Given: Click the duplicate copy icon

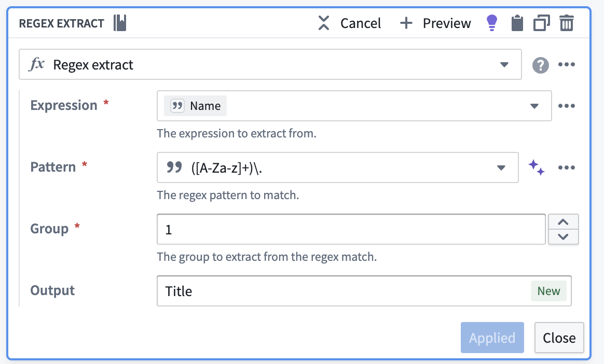Looking at the screenshot, I should tap(542, 23).
